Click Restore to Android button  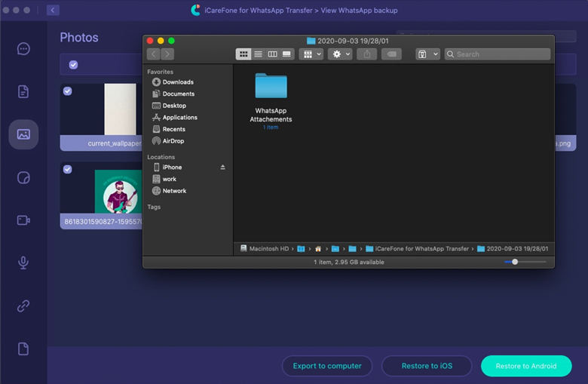(x=526, y=366)
